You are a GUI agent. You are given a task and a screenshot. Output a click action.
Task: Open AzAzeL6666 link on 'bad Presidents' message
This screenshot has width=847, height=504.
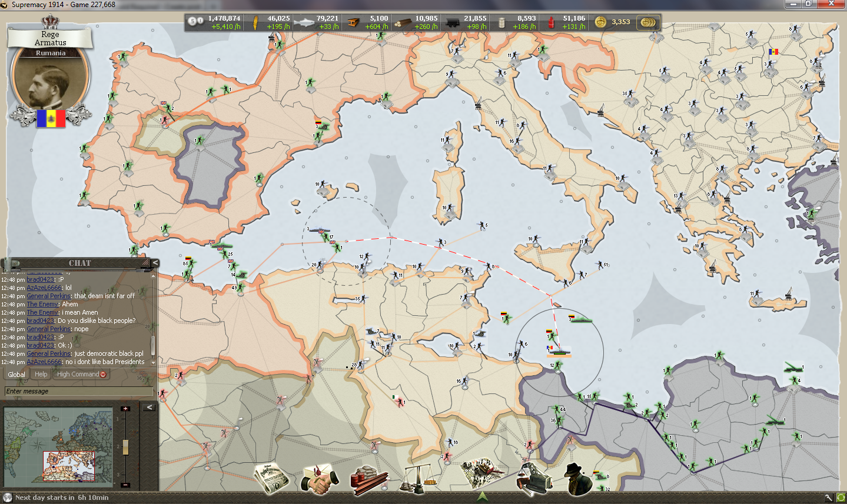coord(44,362)
